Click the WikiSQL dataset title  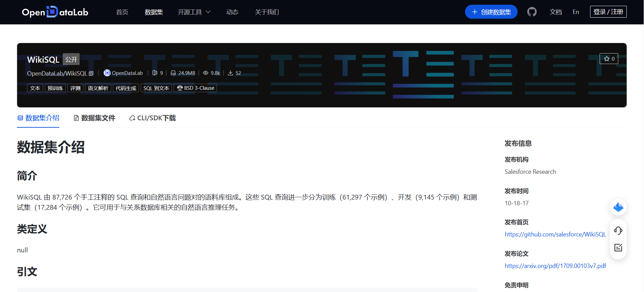tap(43, 60)
